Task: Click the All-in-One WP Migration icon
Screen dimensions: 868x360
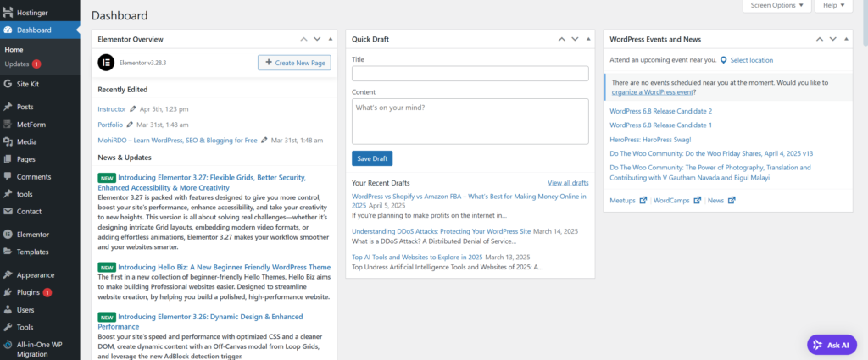Action: 8,345
